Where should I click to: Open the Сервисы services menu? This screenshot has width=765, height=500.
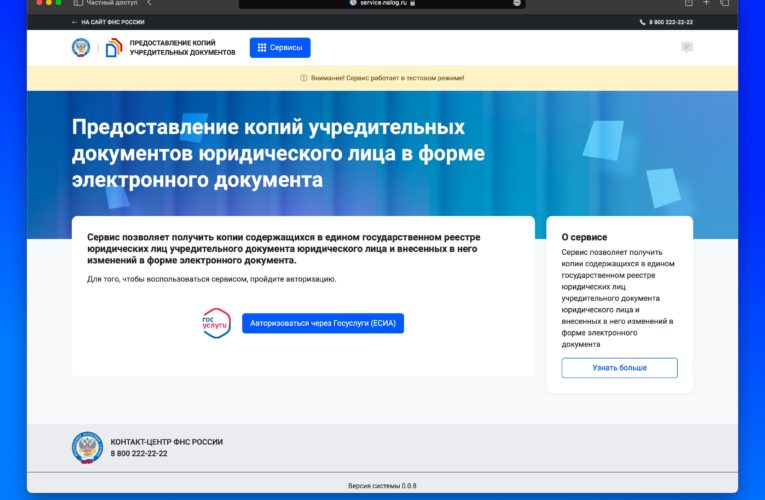pyautogui.click(x=280, y=48)
